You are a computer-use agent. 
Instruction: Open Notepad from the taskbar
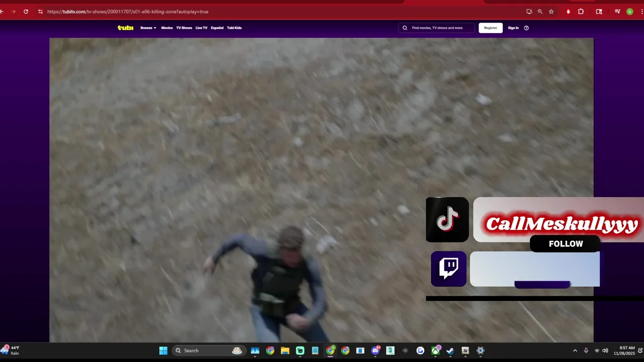pyautogui.click(x=315, y=350)
